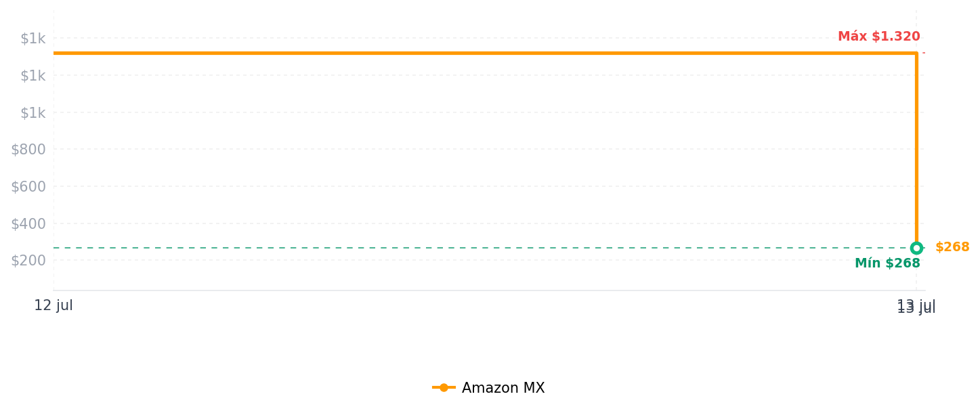Click the vertical orange price drop segment
Viewport: 980px width, 411px height.
(916, 148)
